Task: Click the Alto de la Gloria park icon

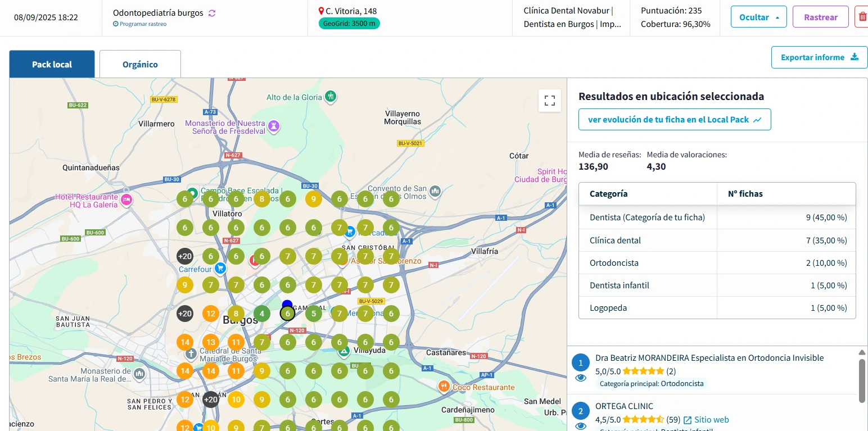Action: [331, 96]
